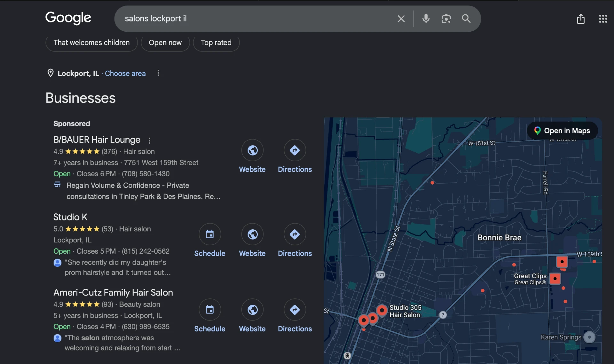Click B/BAUER phone number (708) 580-1430
The image size is (614, 364).
click(146, 174)
